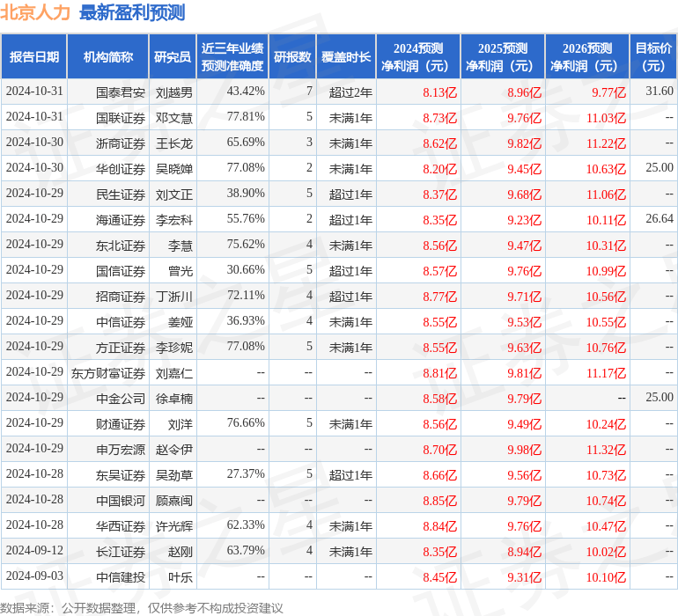Click the 2026预测净利润 column header
Viewport: 678px width, 616px height.
[x=587, y=56]
